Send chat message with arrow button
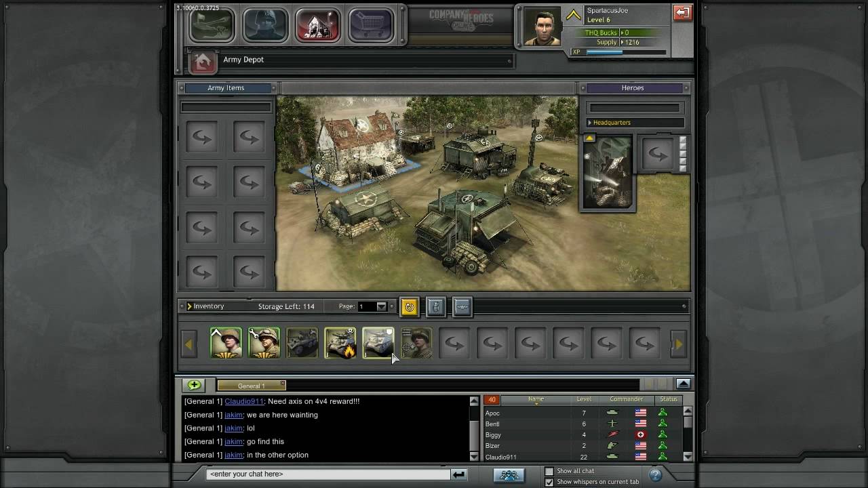 click(x=459, y=474)
